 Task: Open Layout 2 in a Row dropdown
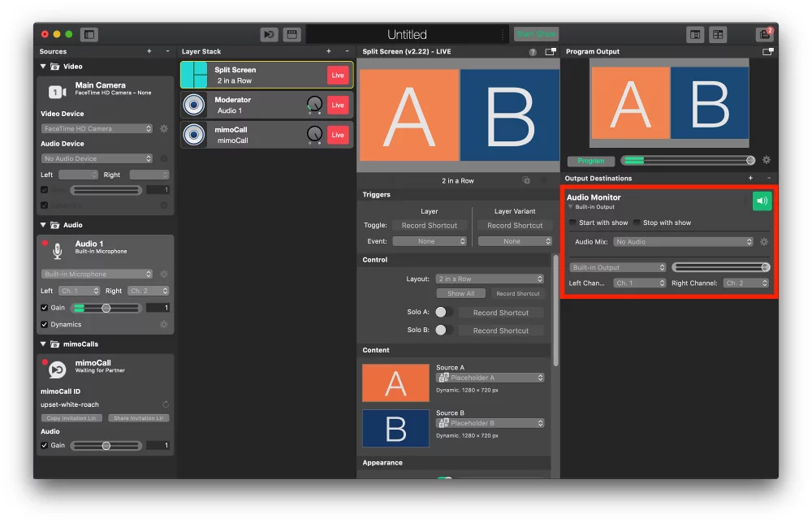point(490,279)
